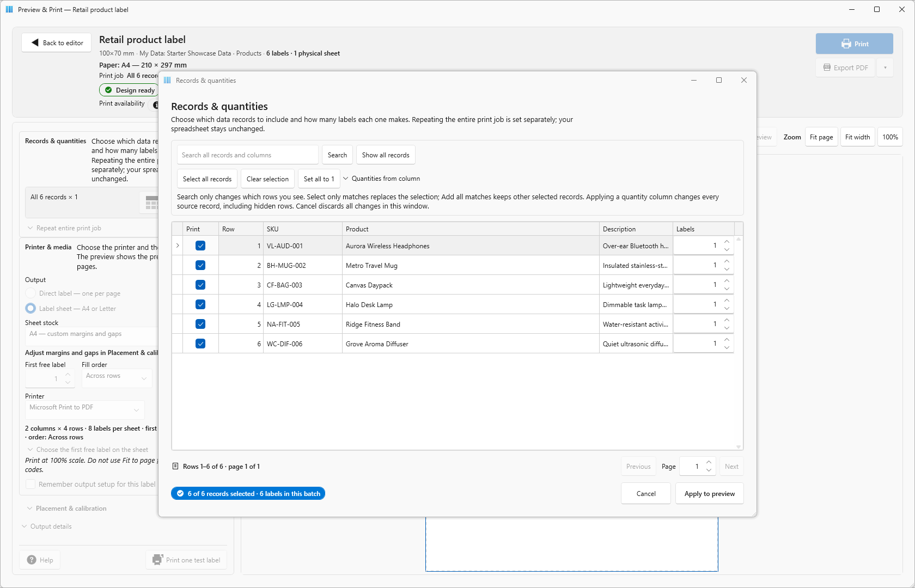Open the Export PDF dropdown arrow
This screenshot has height=588, width=915.
(885, 68)
